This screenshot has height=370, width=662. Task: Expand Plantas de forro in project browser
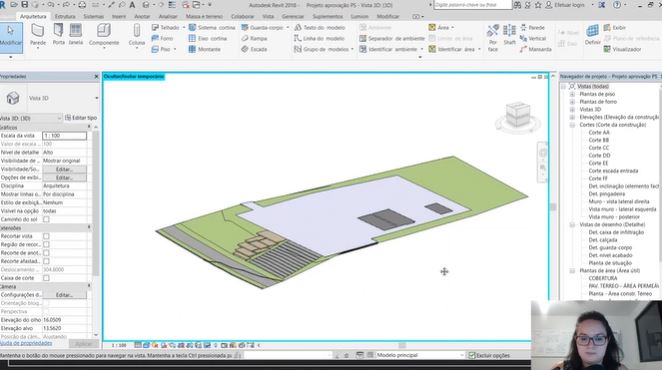pos(572,102)
